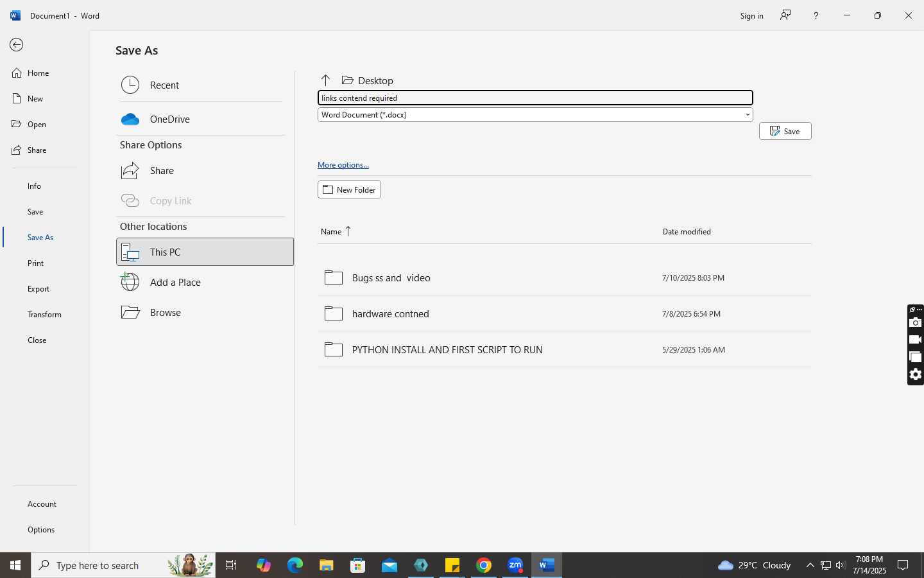
Task: Open Mail app from taskbar
Action: 389,565
